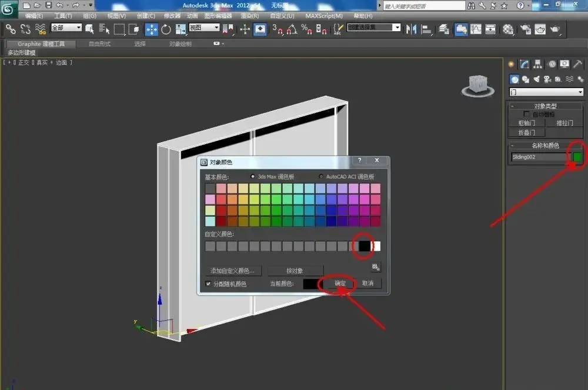
Task: Open the Modify panel tab icon
Action: point(524,64)
